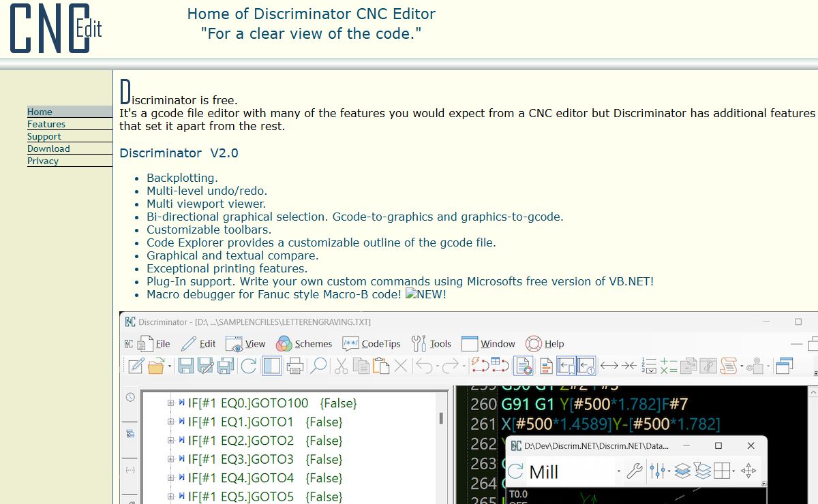
Task: Open the Mill machine type dropdown arrow
Action: [x=619, y=471]
